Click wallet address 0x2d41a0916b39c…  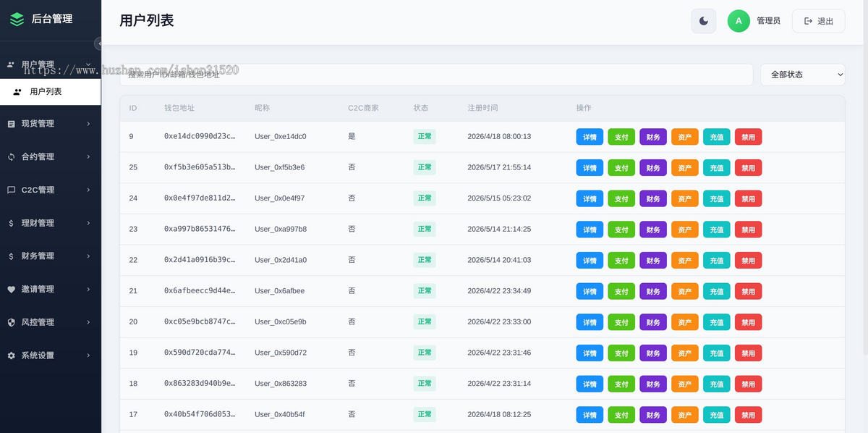pos(200,260)
